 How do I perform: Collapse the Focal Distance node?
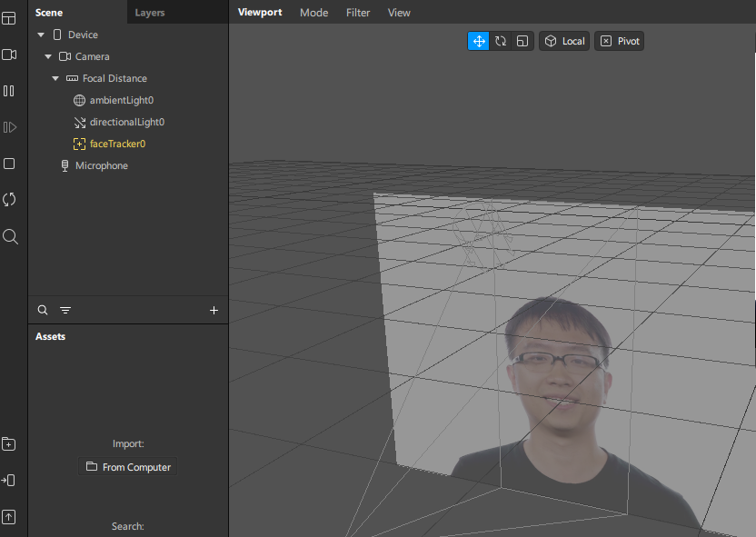point(55,78)
